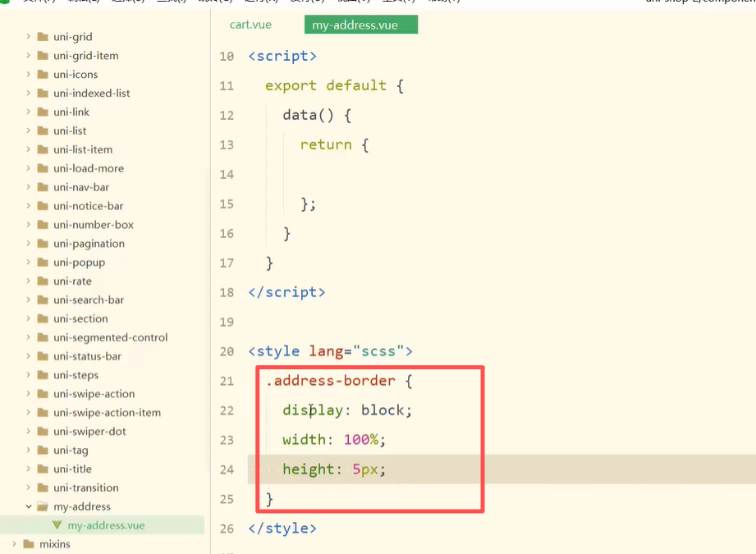The image size is (756, 554).
Task: Click the uni-load-more folder icon
Action: 43,168
